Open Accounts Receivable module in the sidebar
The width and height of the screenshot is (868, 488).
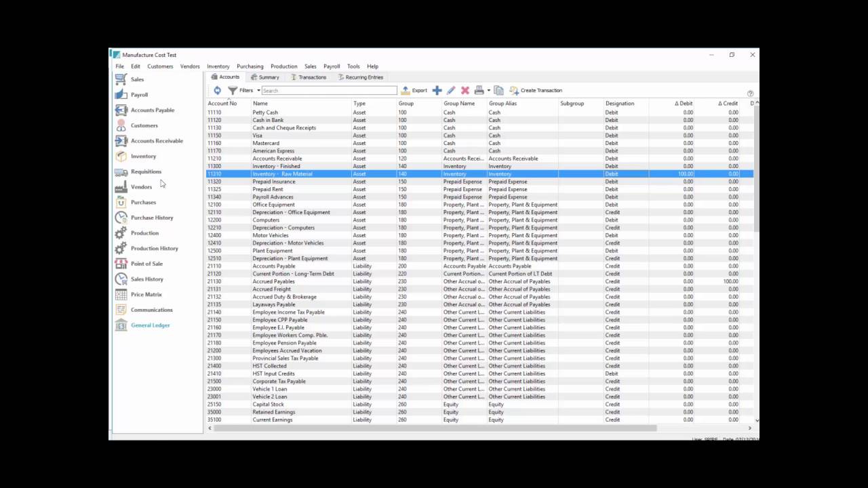pyautogui.click(x=157, y=141)
